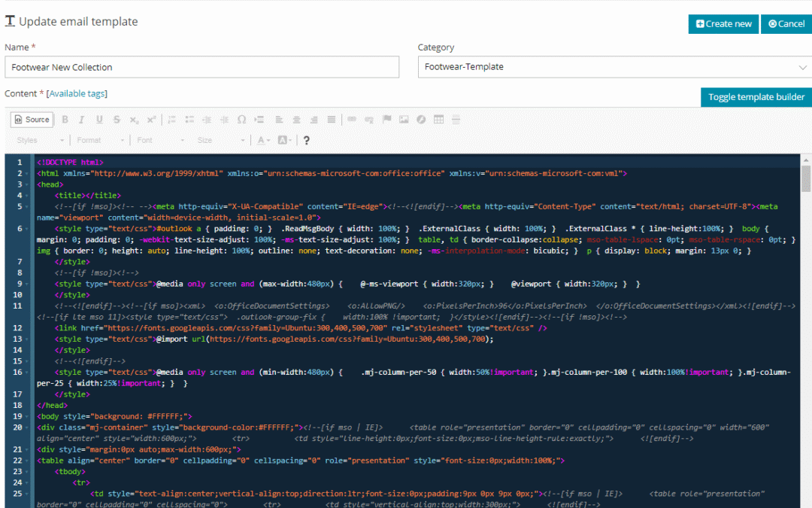812x508 pixels.
Task: Click the anchor flag icon
Action: pyautogui.click(x=387, y=120)
